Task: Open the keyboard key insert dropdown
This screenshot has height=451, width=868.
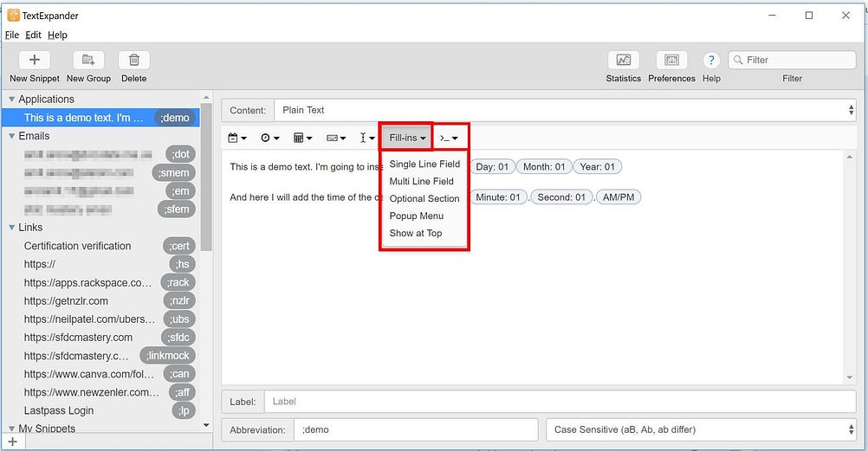Action: (336, 138)
